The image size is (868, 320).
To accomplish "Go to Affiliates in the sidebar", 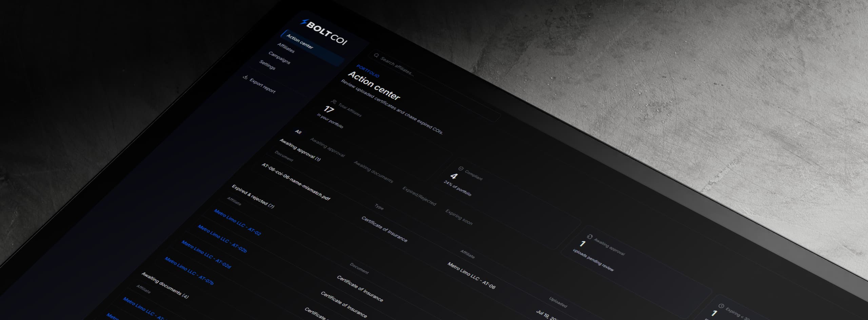I will [286, 48].
